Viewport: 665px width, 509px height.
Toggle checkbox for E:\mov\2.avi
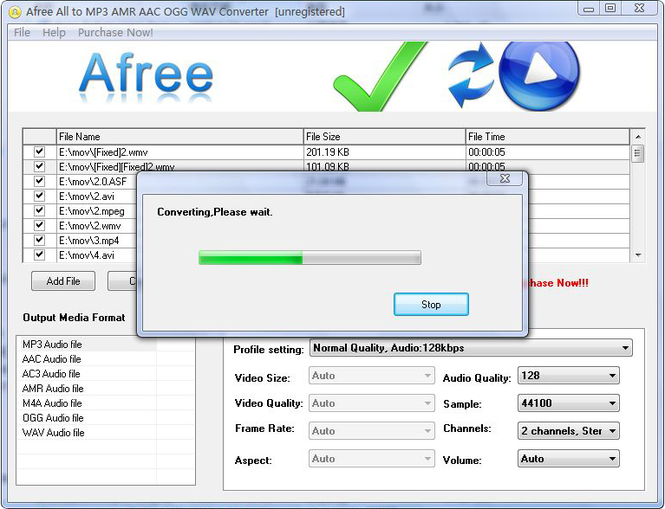[x=39, y=196]
